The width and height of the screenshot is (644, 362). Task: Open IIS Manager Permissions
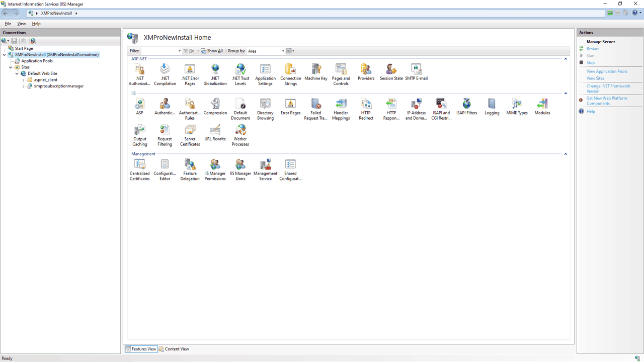(x=215, y=170)
